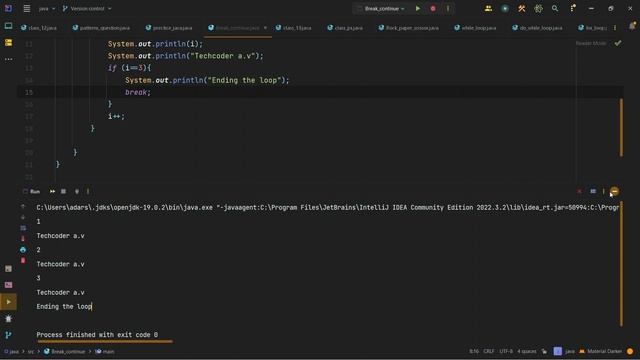Switch to while_loop.java tab
Image resolution: width=640 pixels, height=360 pixels.
(x=475, y=28)
